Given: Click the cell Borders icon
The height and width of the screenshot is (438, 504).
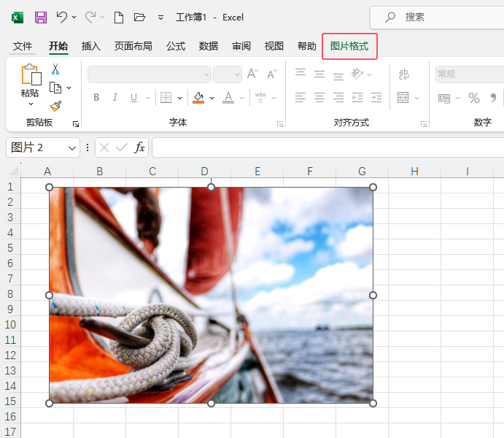Looking at the screenshot, I should pos(166,97).
